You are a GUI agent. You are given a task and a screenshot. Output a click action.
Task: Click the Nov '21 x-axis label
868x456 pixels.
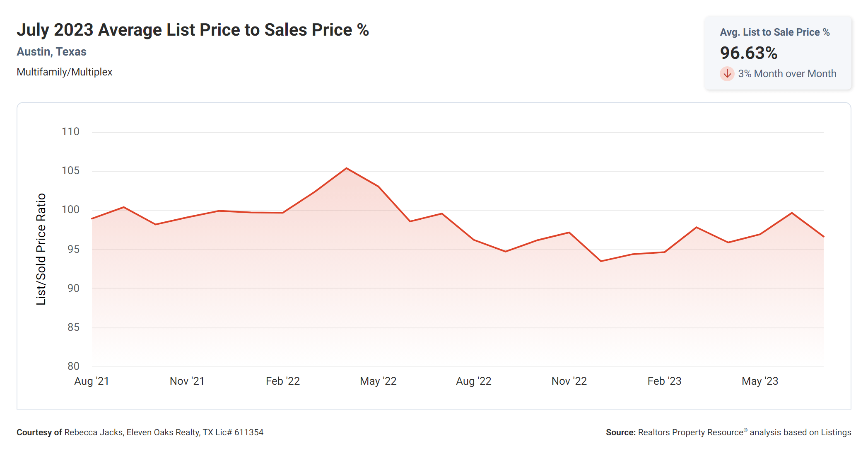[x=187, y=381]
